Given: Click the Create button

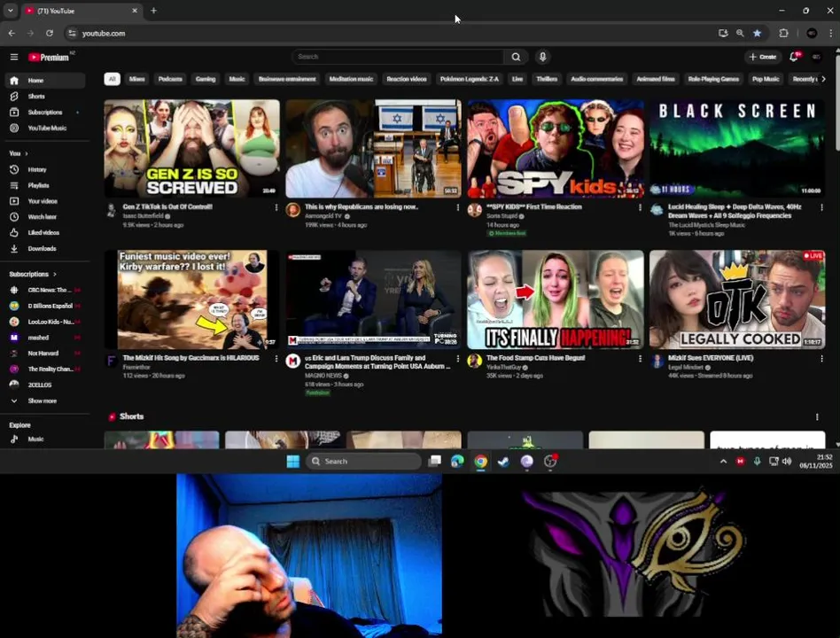Looking at the screenshot, I should 763,57.
